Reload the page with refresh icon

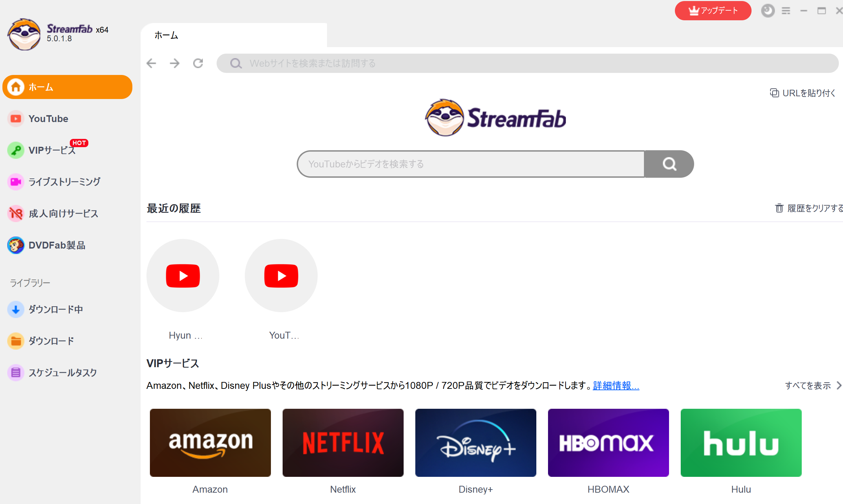198,63
